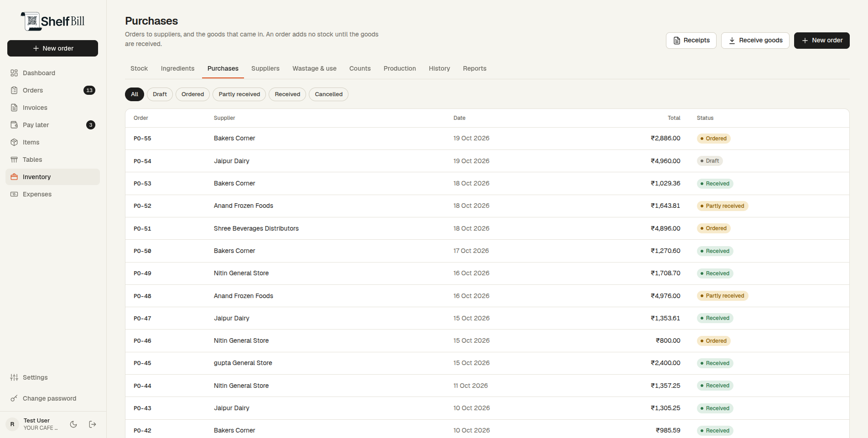
Task: Filter purchases by Received status
Action: coord(287,94)
